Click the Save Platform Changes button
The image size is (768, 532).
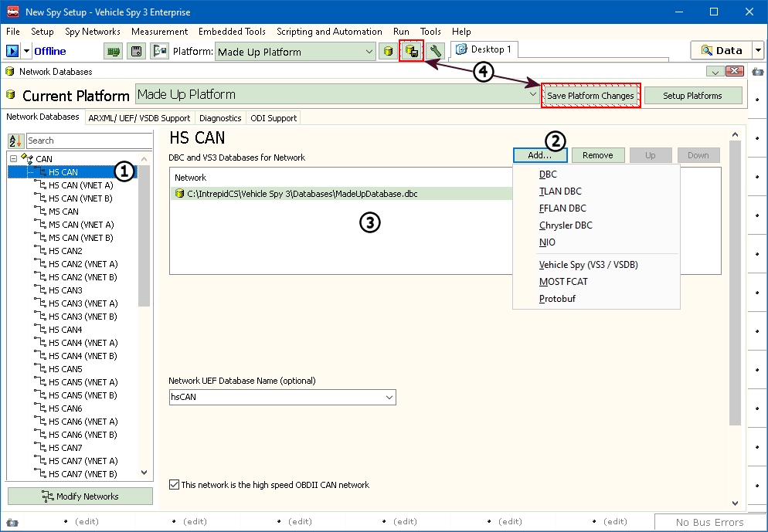coord(590,96)
